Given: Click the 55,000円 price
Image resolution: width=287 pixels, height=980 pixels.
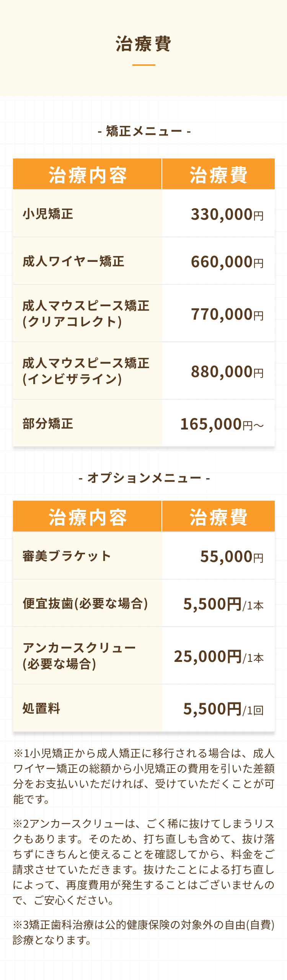Looking at the screenshot, I should coord(232,557).
